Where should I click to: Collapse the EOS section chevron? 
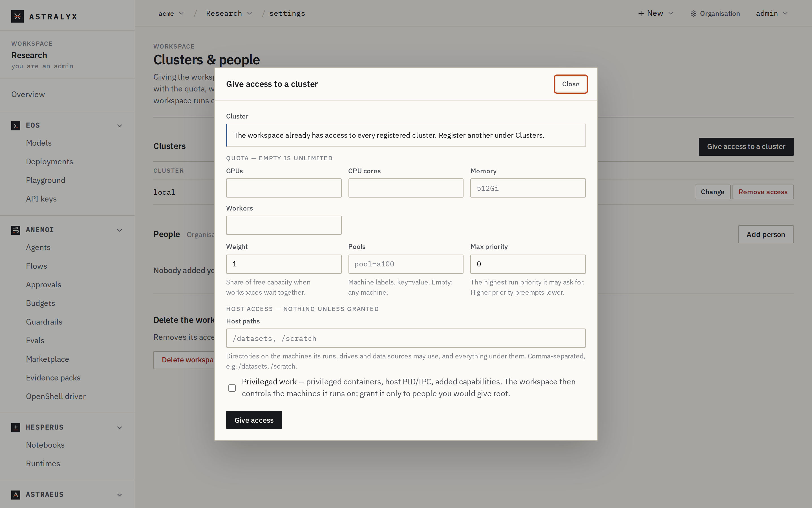coord(120,126)
